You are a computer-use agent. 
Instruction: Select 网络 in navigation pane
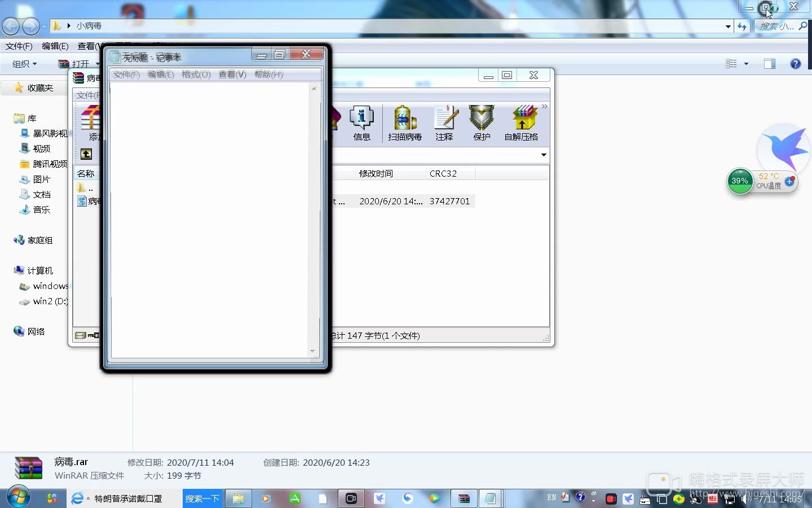pos(29,331)
